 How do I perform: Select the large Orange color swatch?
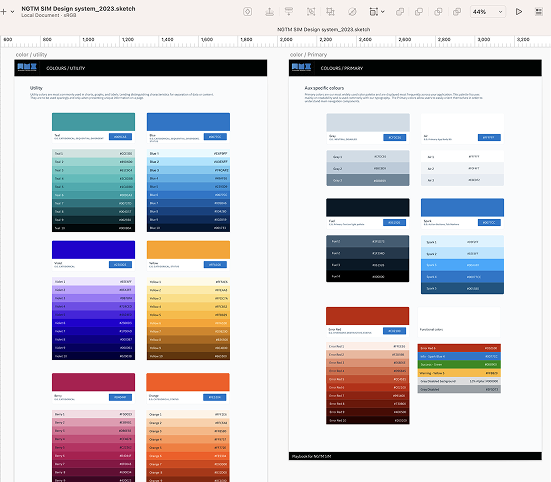[x=188, y=382]
